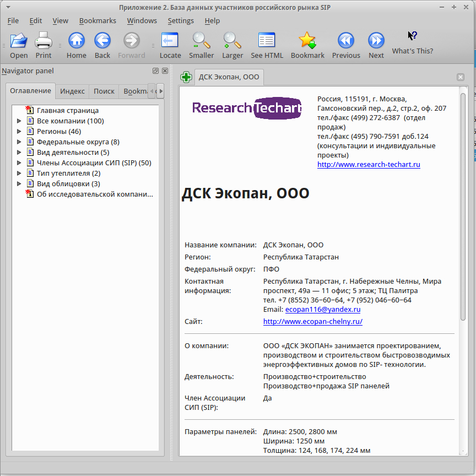Click the Print toolbar icon
This screenshot has width=476, height=476.
pyautogui.click(x=44, y=41)
